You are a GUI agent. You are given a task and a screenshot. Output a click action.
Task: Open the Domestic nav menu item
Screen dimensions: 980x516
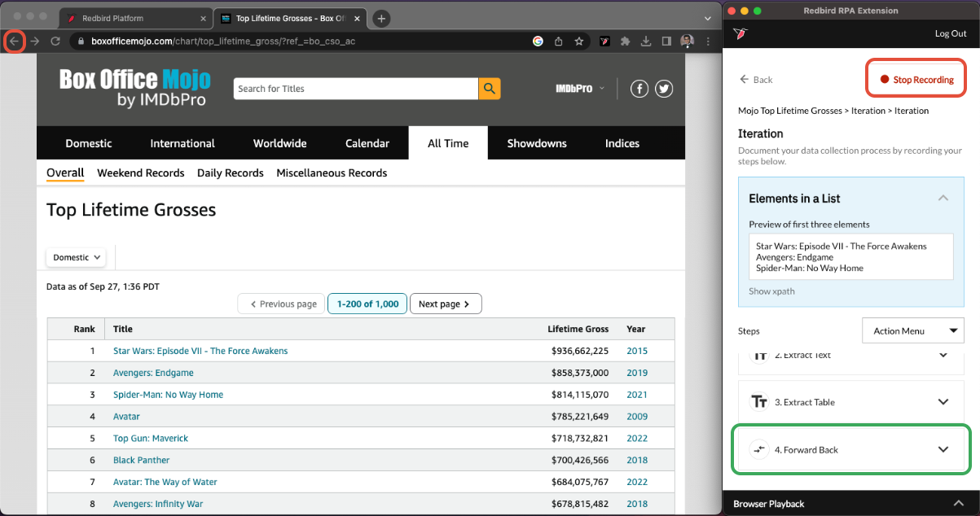coord(89,143)
